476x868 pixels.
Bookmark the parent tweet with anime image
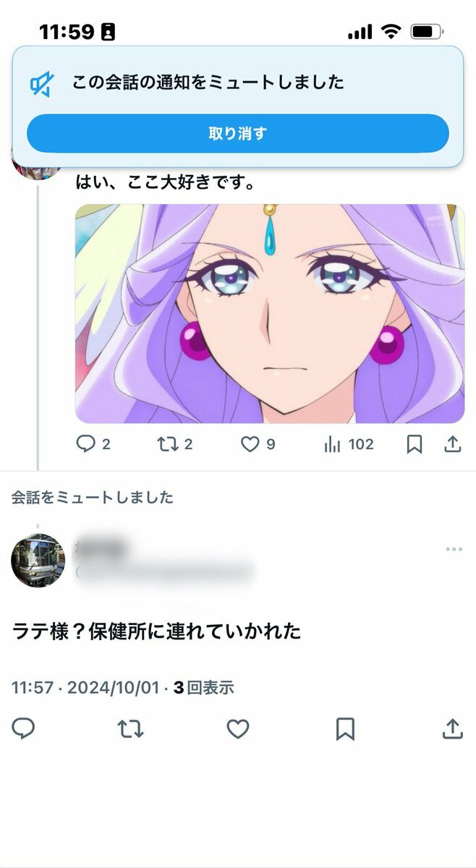click(415, 444)
